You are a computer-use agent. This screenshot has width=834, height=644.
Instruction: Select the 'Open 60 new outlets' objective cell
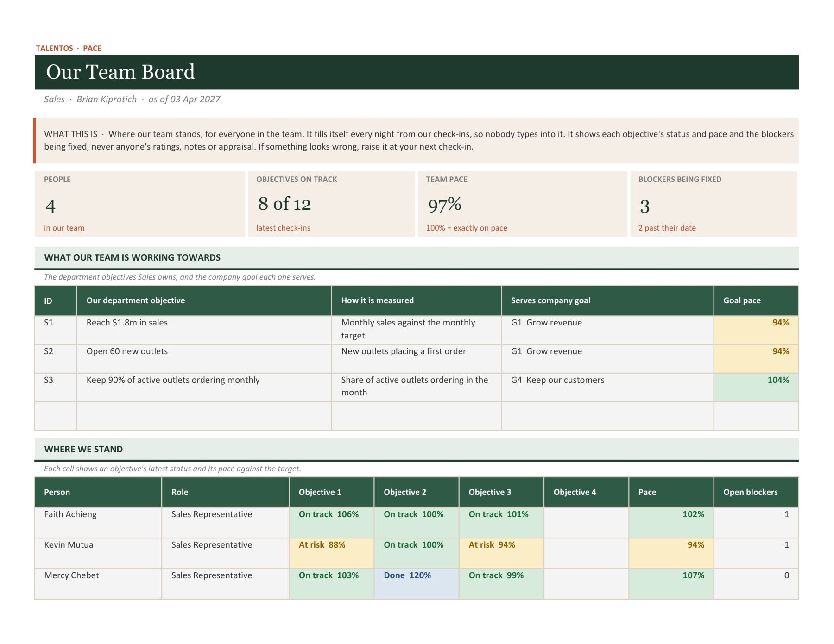(204, 359)
